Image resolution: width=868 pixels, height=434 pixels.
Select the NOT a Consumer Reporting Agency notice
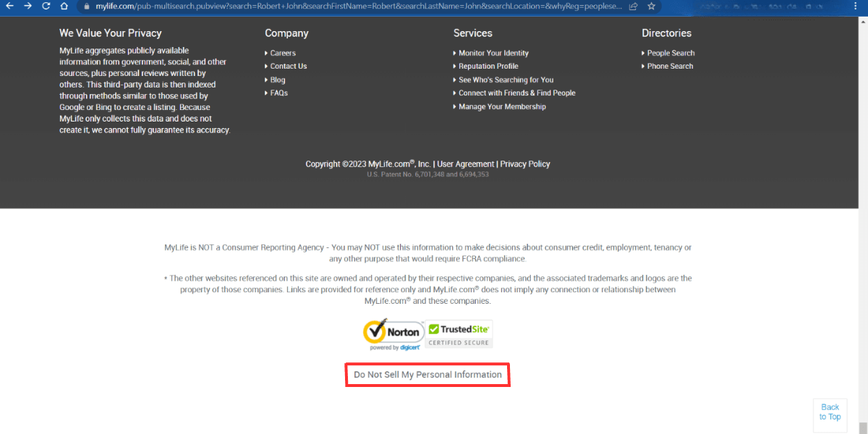(x=427, y=253)
